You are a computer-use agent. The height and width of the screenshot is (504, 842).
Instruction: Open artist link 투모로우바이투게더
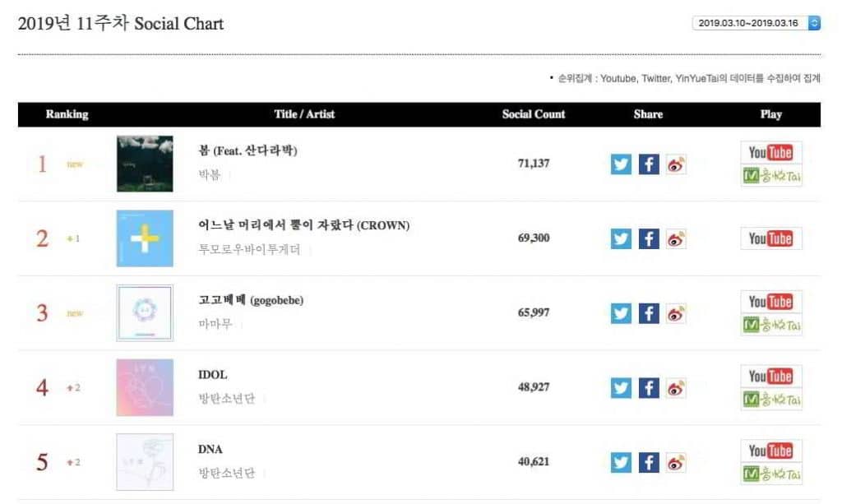click(249, 250)
